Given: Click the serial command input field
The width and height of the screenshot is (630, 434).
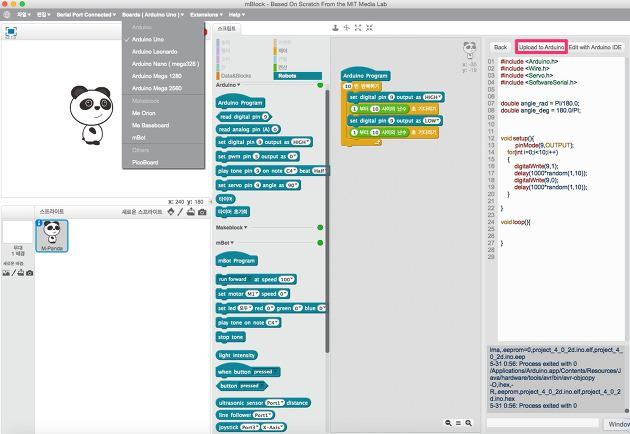Looking at the screenshot, I should pyautogui.click(x=542, y=423).
